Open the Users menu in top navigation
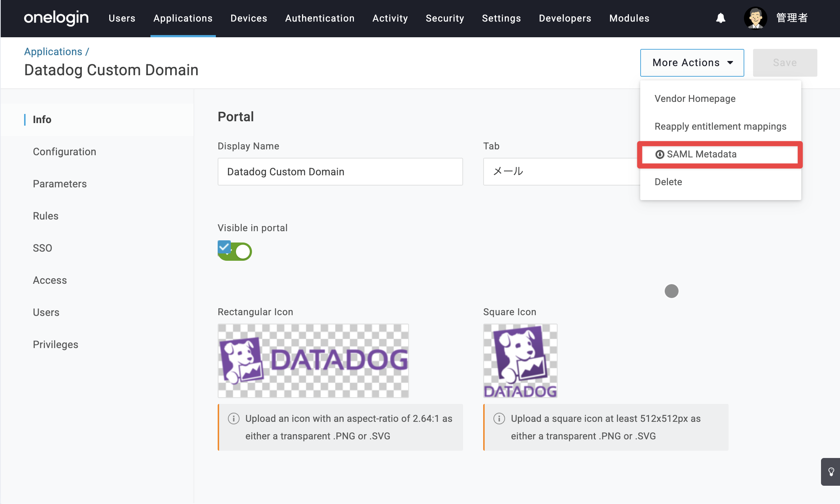 click(122, 18)
